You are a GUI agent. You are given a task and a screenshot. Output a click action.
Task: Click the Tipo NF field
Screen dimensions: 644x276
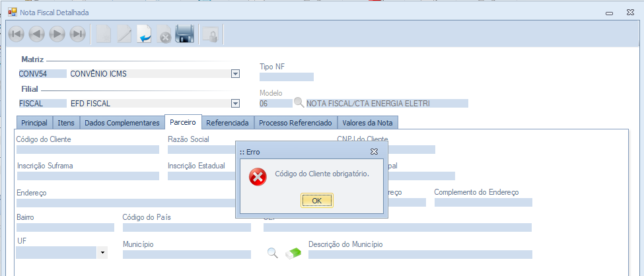click(x=287, y=77)
